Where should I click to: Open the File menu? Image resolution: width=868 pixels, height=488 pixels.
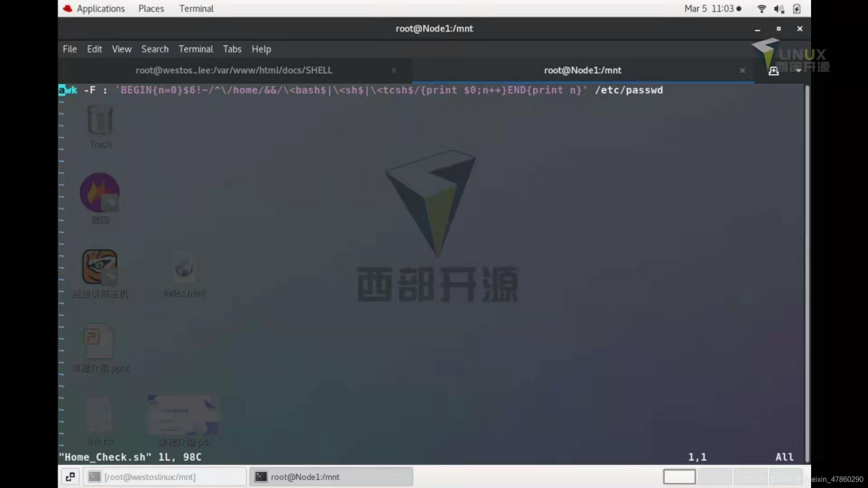[70, 49]
